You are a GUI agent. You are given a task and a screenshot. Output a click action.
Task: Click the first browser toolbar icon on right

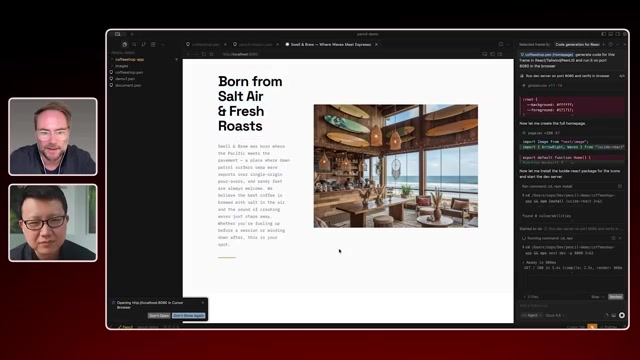click(x=484, y=54)
